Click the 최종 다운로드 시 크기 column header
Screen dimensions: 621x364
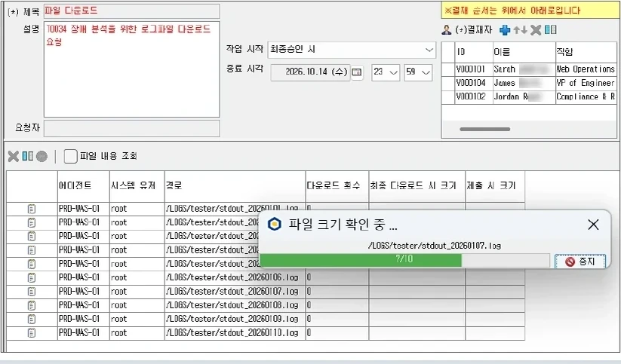pos(417,186)
